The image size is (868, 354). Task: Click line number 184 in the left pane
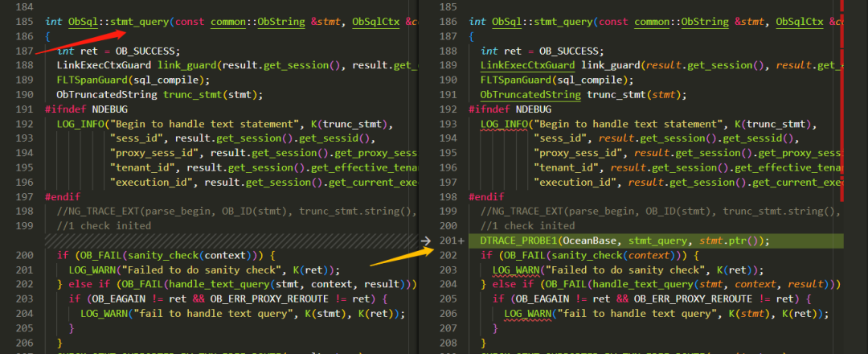point(24,8)
